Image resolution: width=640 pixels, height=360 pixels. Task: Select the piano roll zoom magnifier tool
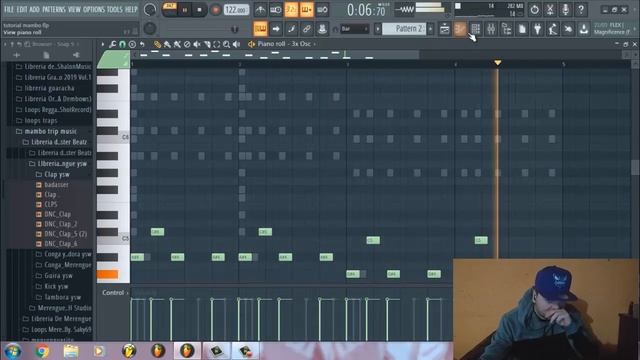click(227, 44)
